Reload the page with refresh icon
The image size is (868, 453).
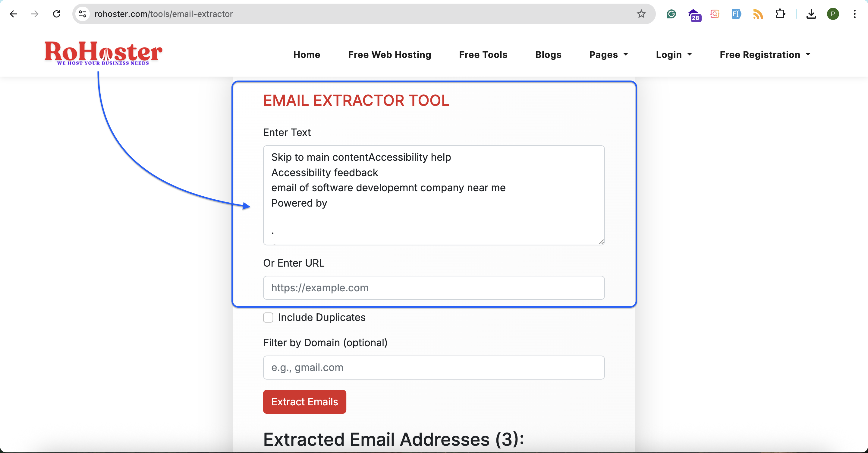pyautogui.click(x=57, y=14)
